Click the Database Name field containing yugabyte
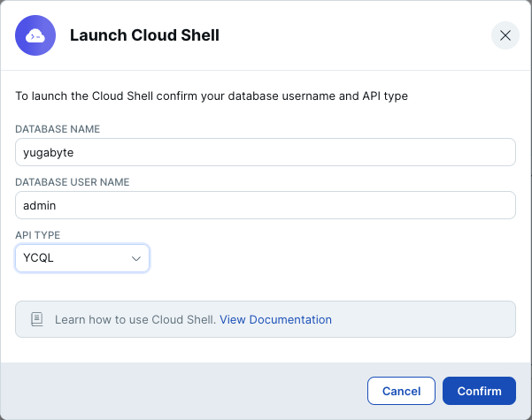 click(x=266, y=152)
